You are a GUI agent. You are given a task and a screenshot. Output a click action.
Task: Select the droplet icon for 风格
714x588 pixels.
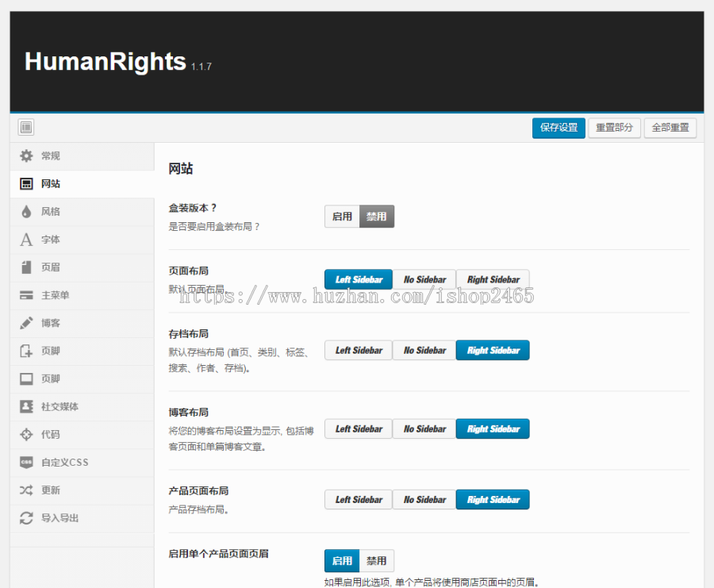tap(26, 211)
